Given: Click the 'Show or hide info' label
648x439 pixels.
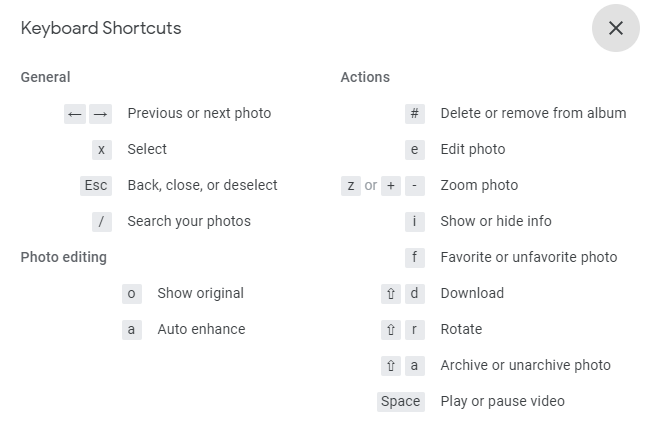Looking at the screenshot, I should pyautogui.click(x=496, y=221).
